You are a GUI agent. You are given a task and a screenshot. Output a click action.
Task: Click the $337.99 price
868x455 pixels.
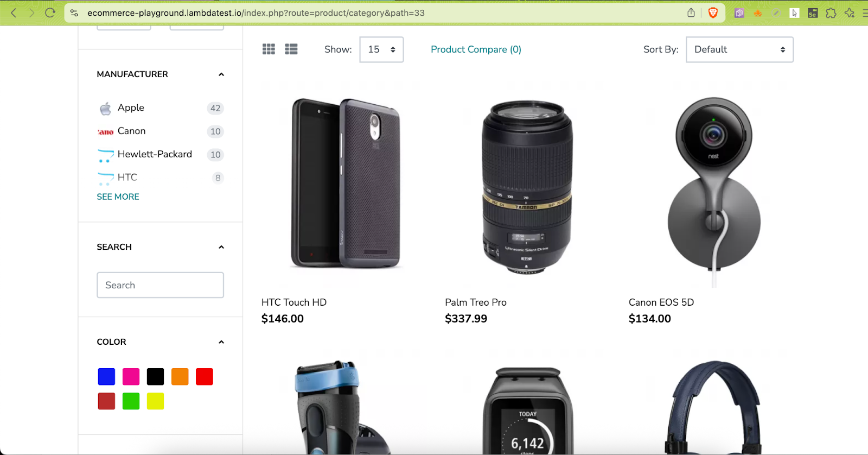(x=466, y=319)
